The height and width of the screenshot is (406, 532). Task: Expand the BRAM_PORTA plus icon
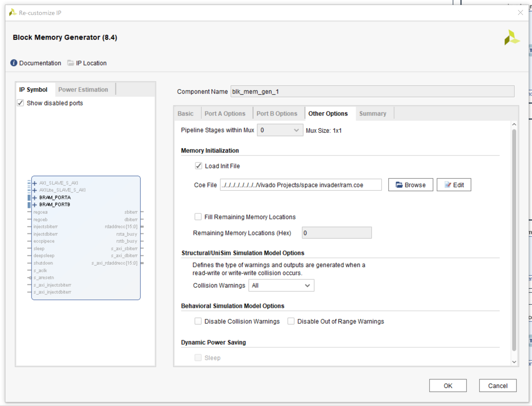click(x=35, y=198)
